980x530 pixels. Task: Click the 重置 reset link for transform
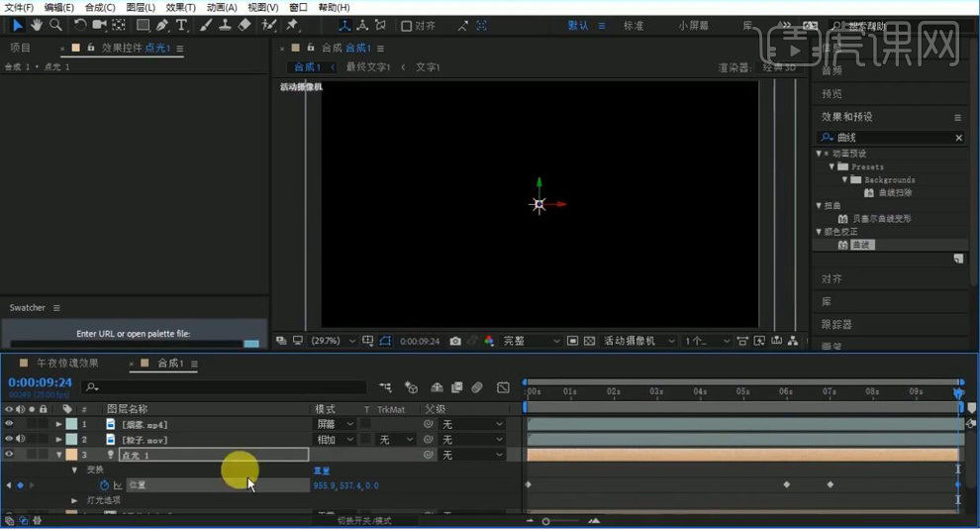[x=322, y=471]
